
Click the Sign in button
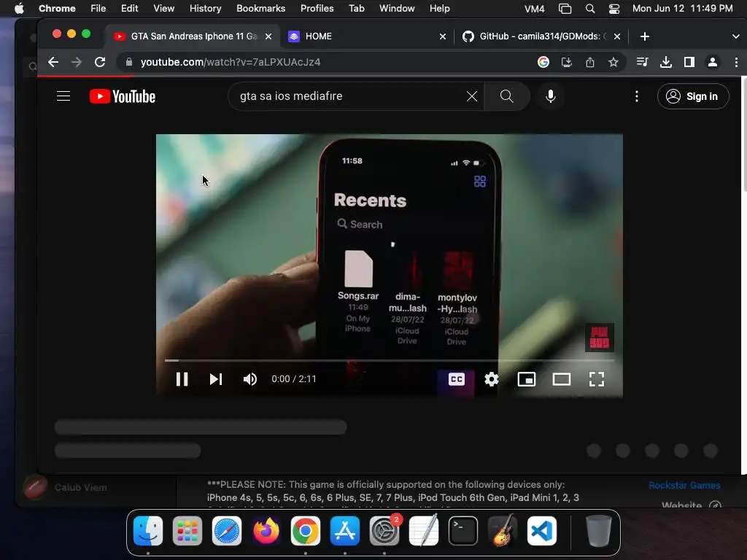coord(693,96)
